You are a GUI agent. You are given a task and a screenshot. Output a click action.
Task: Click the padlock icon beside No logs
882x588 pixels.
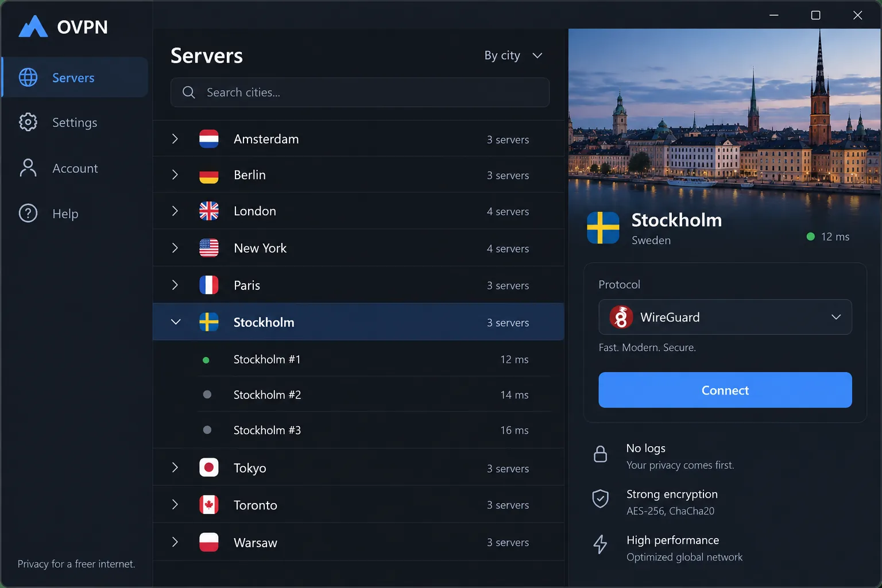tap(600, 454)
